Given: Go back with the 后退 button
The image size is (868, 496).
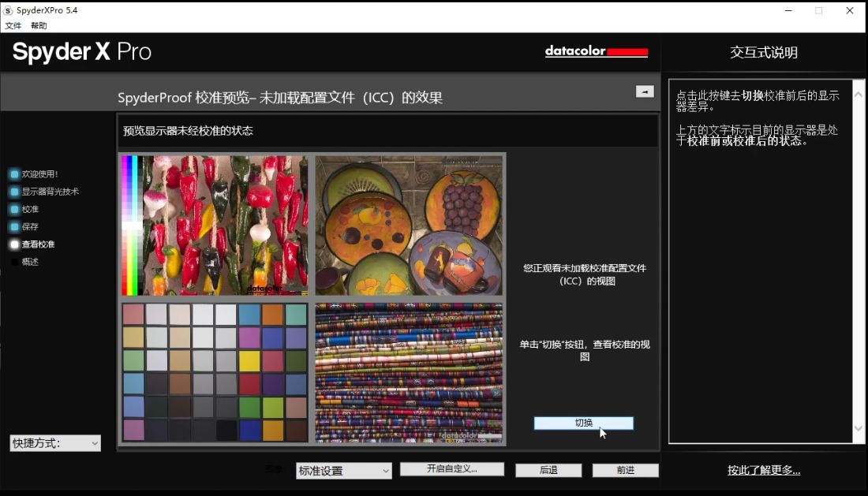Looking at the screenshot, I should point(548,470).
